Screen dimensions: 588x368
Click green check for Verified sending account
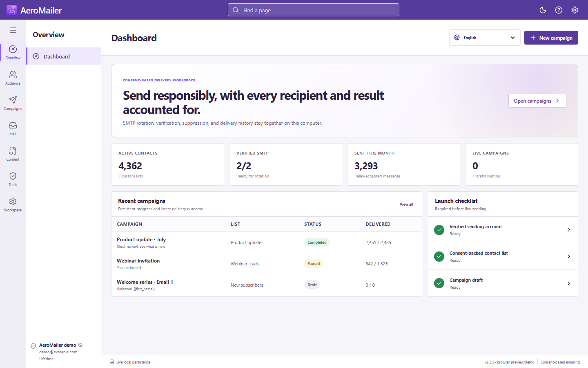click(x=439, y=230)
